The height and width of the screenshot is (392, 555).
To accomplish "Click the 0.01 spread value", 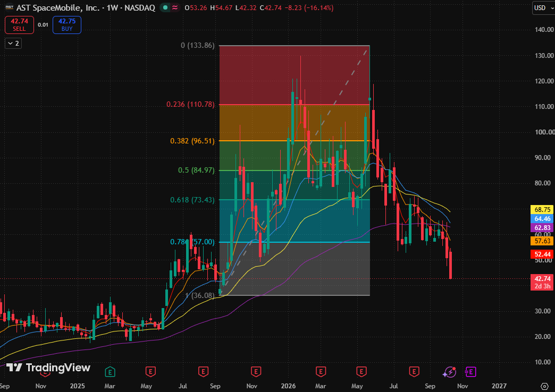I will 43,25.
